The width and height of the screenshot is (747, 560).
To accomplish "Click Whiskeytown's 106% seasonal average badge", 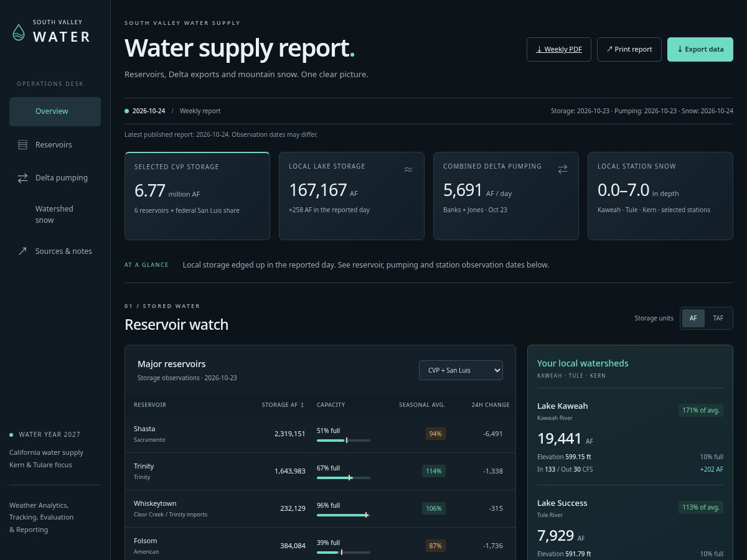I will tap(433, 508).
